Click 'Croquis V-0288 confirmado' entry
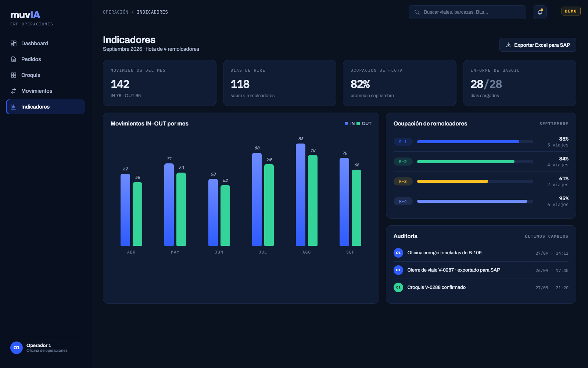 pos(481,287)
